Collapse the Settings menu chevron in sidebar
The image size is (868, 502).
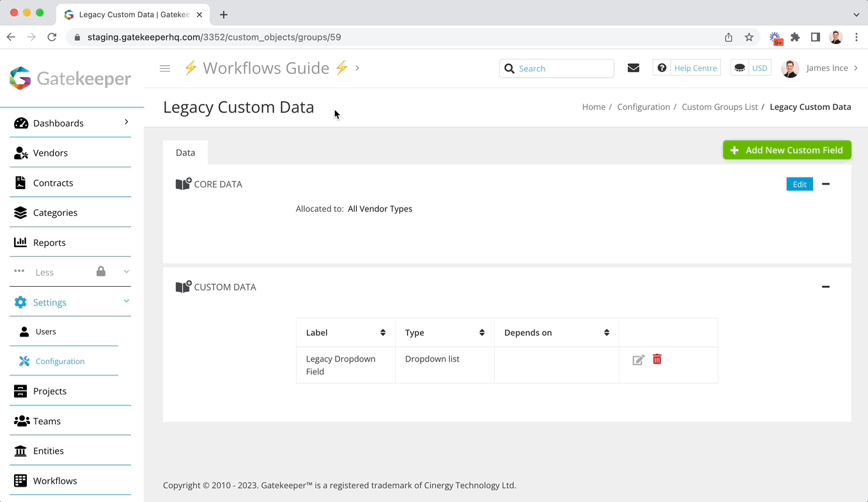pos(126,301)
